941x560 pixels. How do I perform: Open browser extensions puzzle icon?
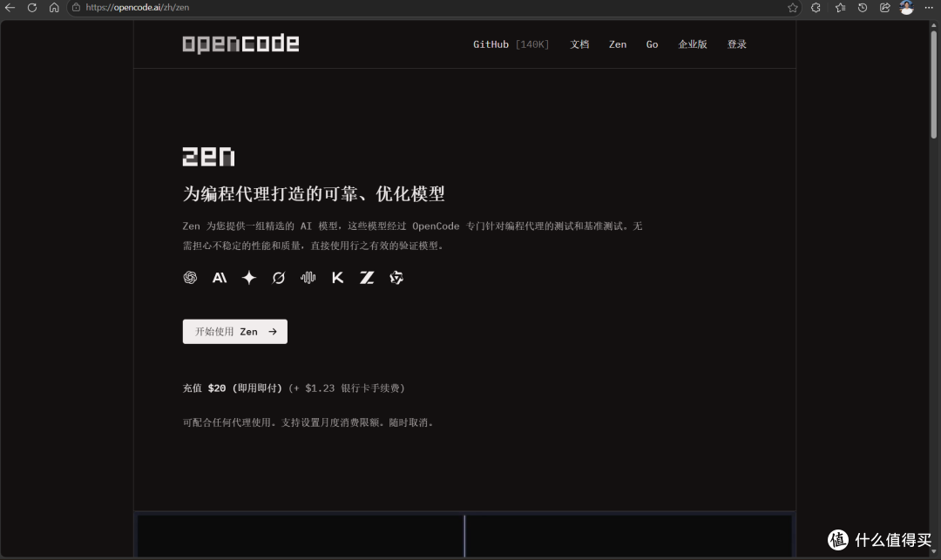[816, 8]
